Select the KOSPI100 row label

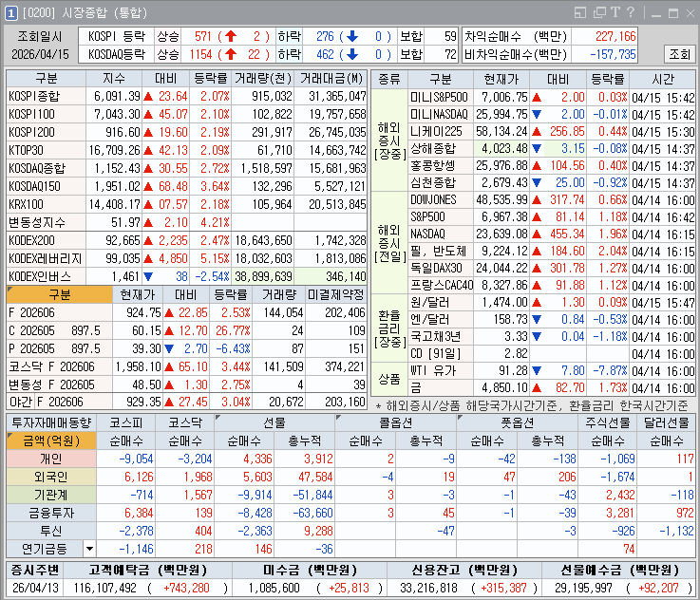pyautogui.click(x=46, y=114)
